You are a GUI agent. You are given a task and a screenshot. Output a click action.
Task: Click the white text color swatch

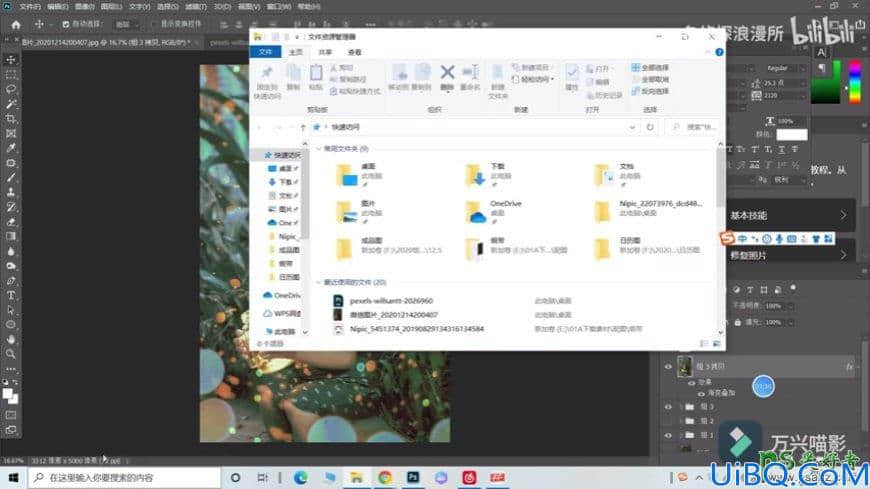(792, 135)
